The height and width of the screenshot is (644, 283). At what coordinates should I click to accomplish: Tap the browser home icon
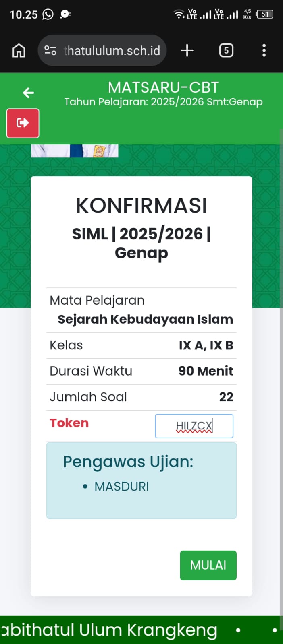19,51
